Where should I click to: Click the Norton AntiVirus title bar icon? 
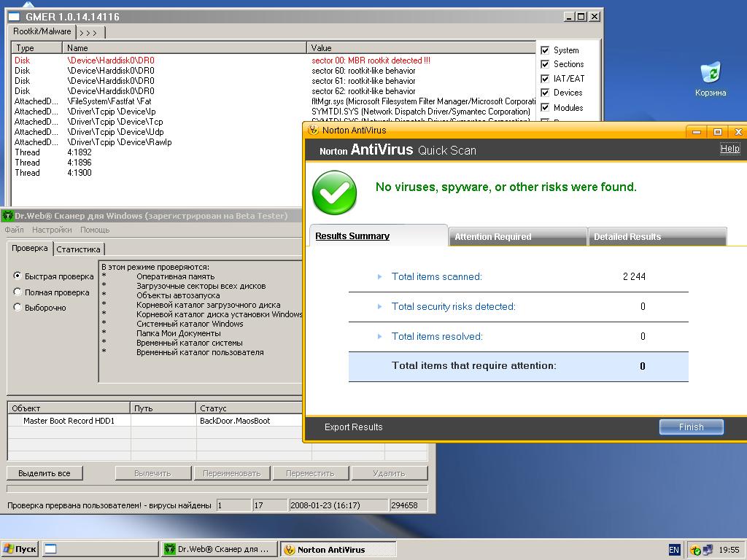tap(313, 130)
